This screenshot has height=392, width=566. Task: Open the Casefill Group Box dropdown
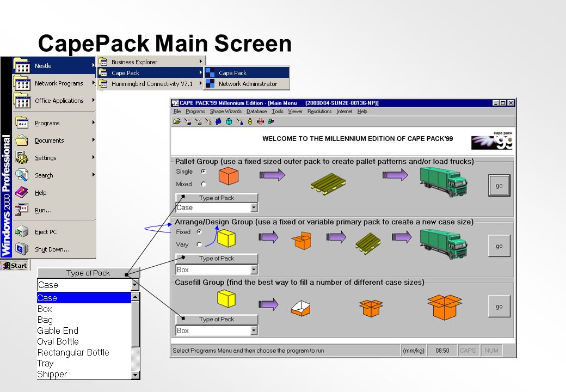click(x=254, y=330)
